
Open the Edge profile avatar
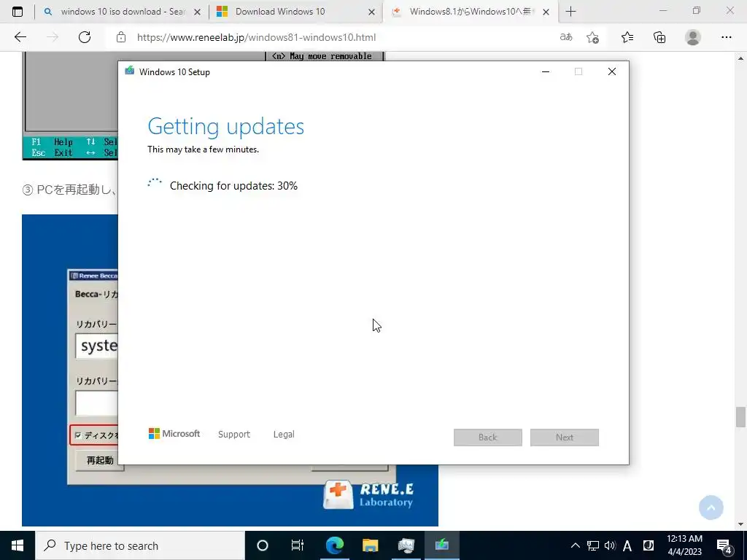693,37
